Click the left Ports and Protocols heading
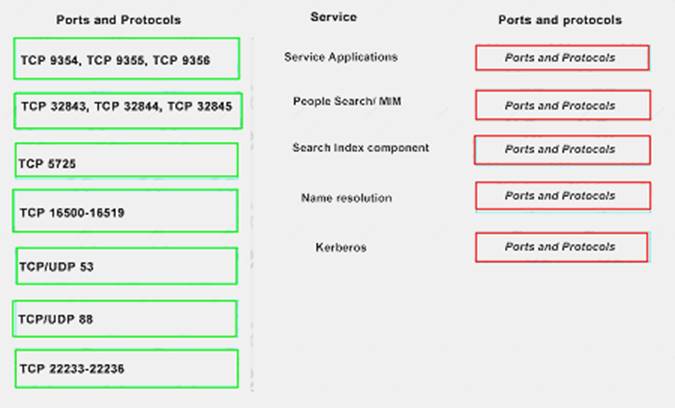 tap(119, 19)
